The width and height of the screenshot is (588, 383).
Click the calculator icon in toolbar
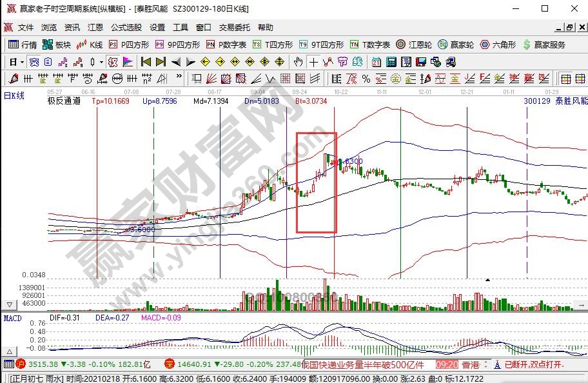click(390, 62)
